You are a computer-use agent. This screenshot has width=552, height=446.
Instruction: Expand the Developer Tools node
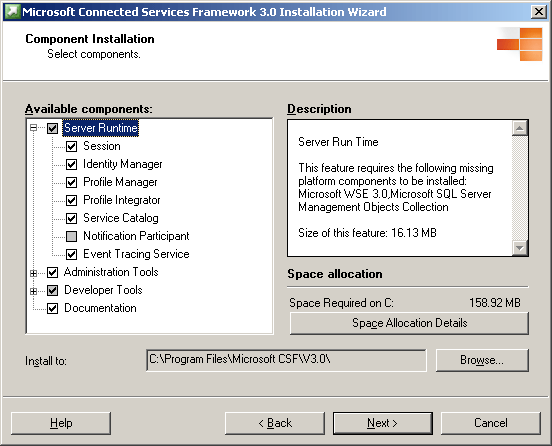tap(33, 291)
